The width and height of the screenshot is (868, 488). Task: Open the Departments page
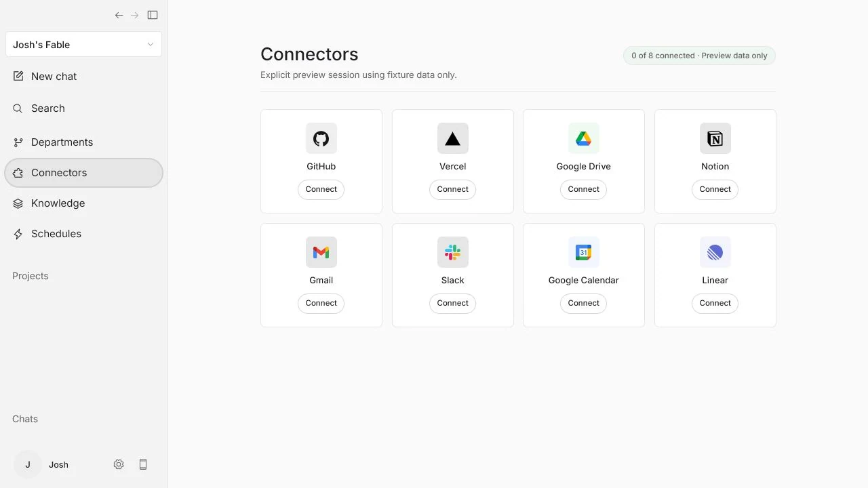pos(83,142)
